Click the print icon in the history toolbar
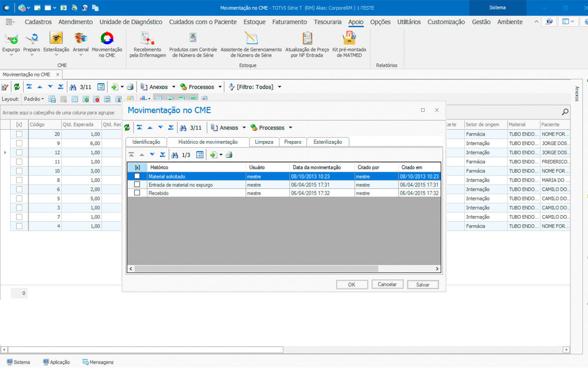The width and height of the screenshot is (588, 368). click(x=229, y=155)
